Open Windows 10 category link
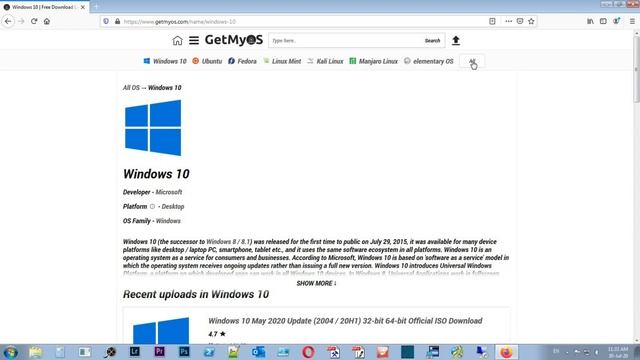Viewport: 640px width, 360px height. pyautogui.click(x=165, y=61)
